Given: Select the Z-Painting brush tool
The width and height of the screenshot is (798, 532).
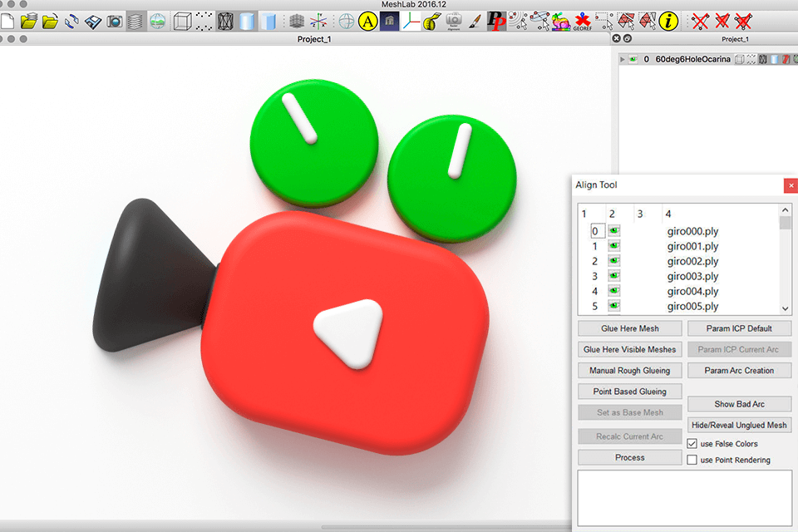Looking at the screenshot, I should [x=475, y=22].
